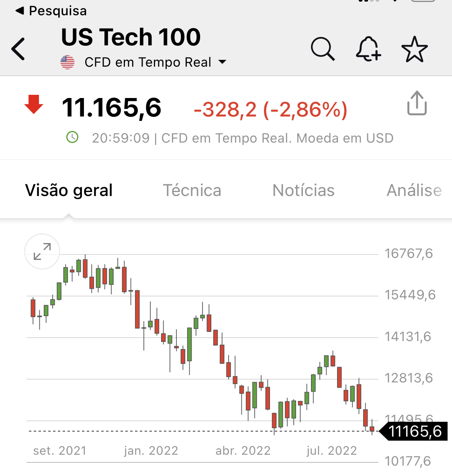Tap the green clock icon
The width and height of the screenshot is (452, 476).
[72, 137]
